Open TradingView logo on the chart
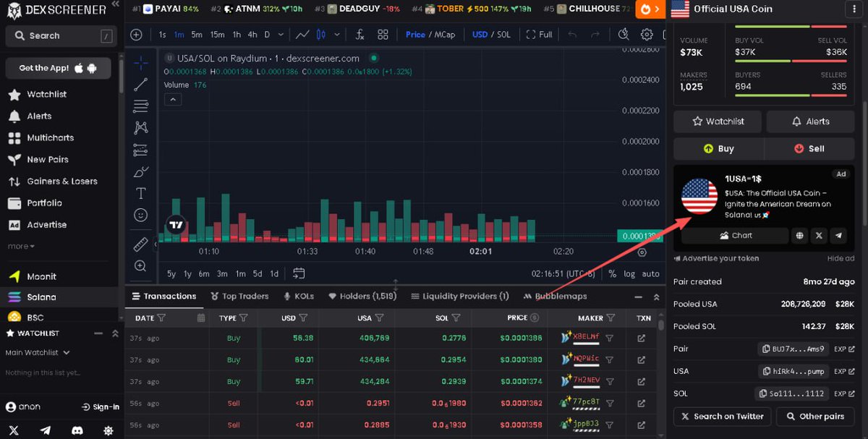The width and height of the screenshot is (868, 439). click(x=176, y=225)
